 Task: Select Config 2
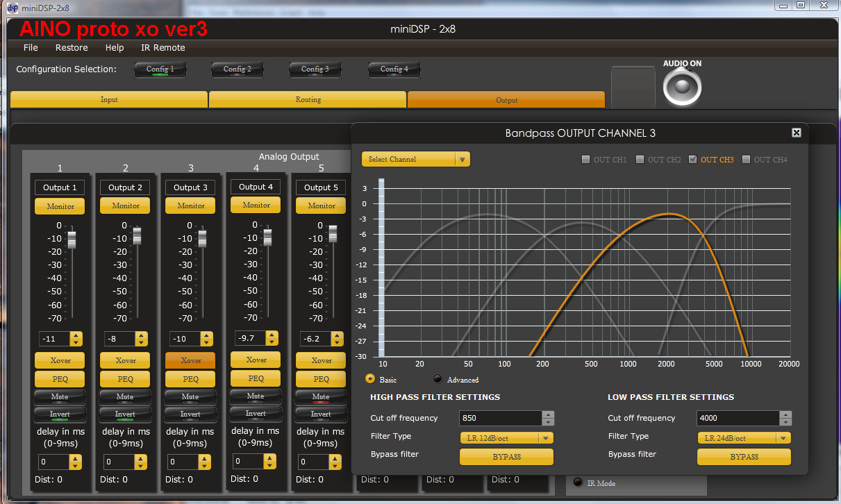tap(238, 69)
